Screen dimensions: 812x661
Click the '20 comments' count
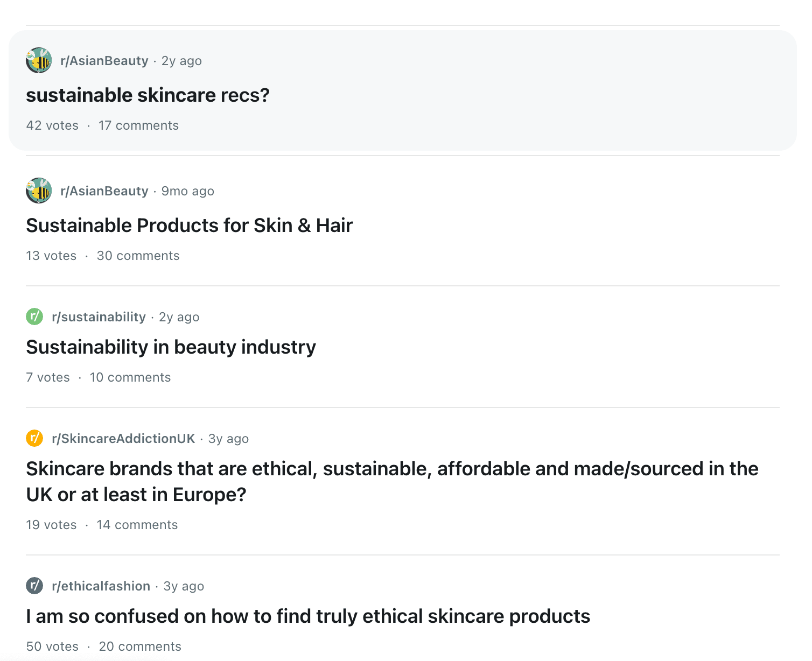pos(140,646)
